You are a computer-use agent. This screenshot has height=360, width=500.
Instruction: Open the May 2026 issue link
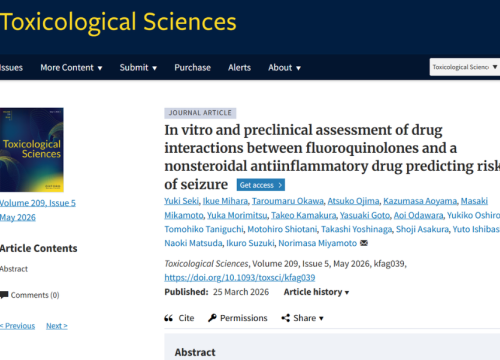click(x=18, y=217)
